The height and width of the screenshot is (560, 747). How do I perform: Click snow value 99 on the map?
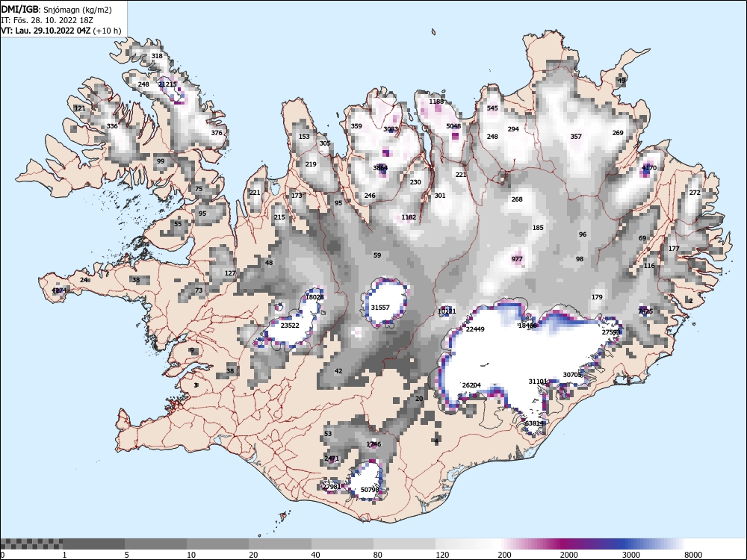pos(161,161)
